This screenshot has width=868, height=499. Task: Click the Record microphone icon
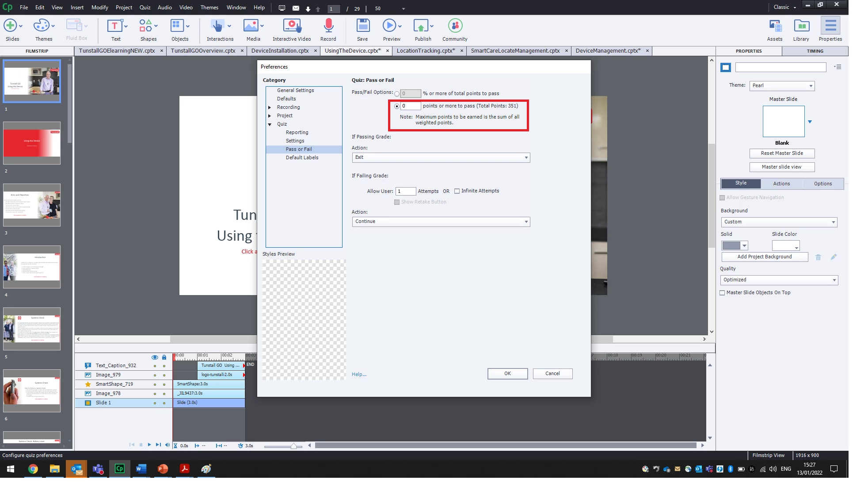tap(328, 27)
